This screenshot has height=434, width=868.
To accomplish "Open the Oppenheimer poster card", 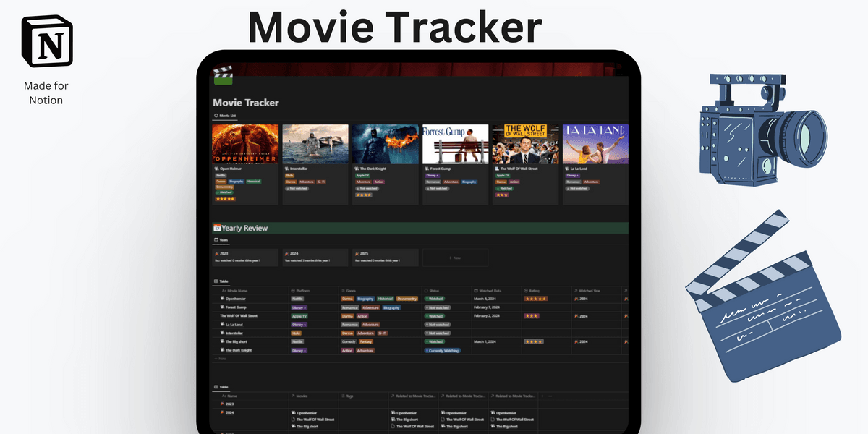I will (x=244, y=143).
